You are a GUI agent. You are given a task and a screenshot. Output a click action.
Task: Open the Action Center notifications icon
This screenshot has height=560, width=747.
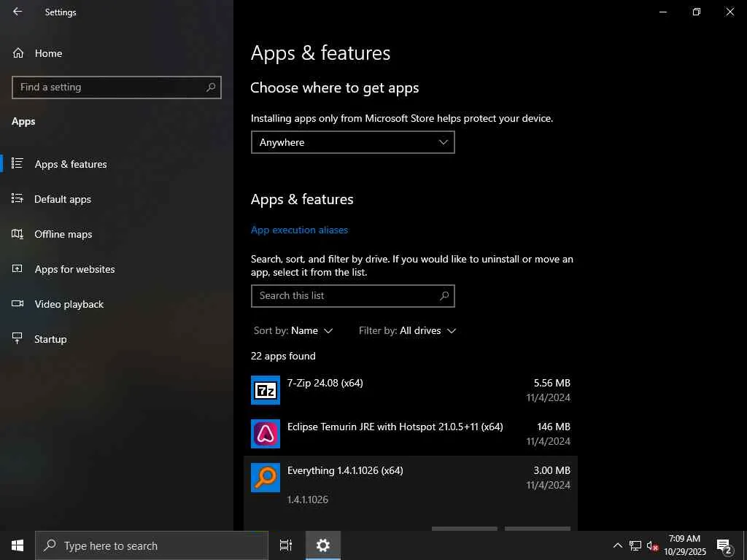pos(724,545)
